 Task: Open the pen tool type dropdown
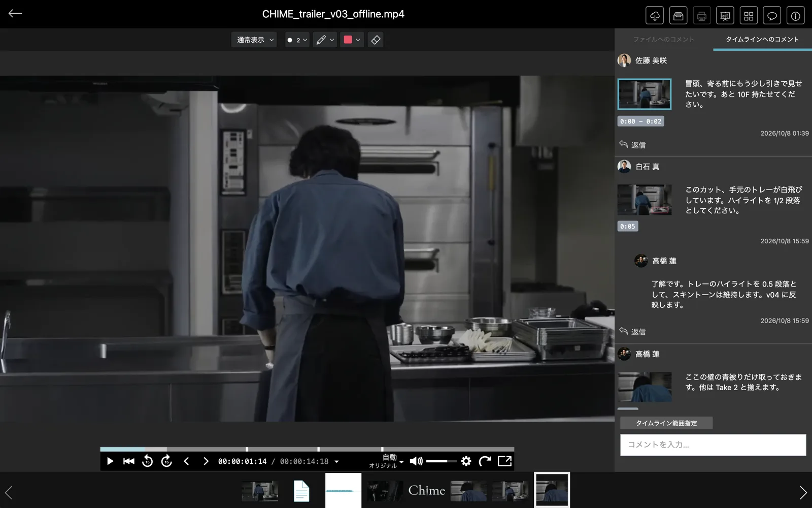325,40
